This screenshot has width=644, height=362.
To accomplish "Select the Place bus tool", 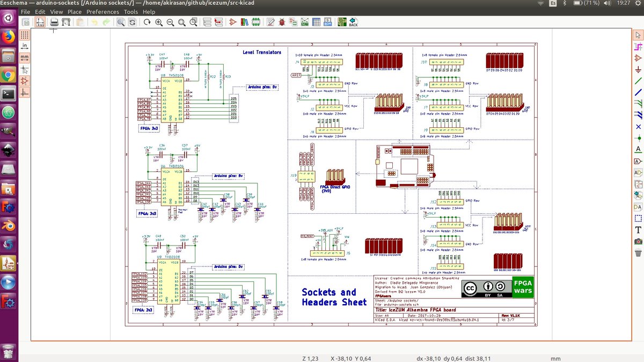I will coord(638,92).
